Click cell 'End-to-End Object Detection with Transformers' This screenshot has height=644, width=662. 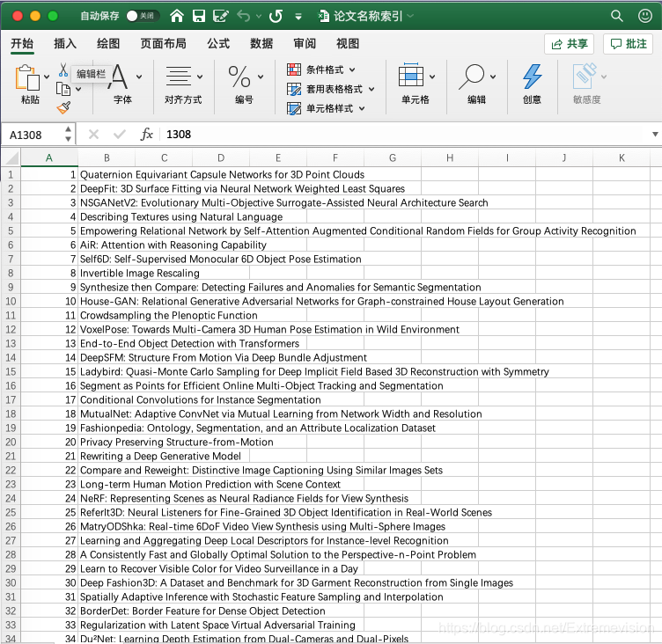tap(189, 343)
